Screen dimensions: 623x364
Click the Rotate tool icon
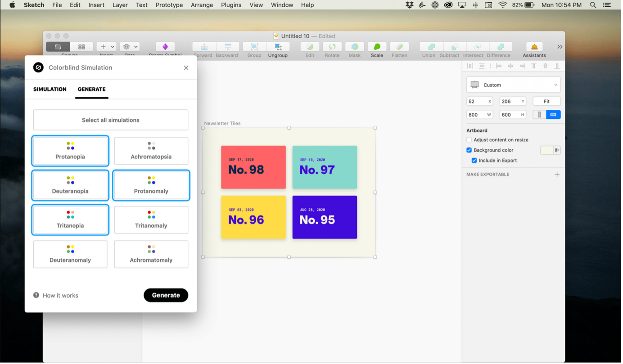tap(333, 47)
